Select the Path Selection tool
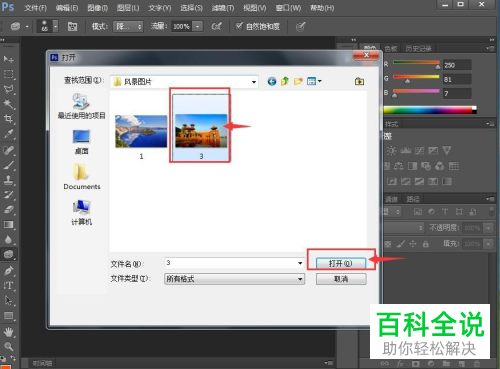This screenshot has width=500, height=369. tap(8, 300)
